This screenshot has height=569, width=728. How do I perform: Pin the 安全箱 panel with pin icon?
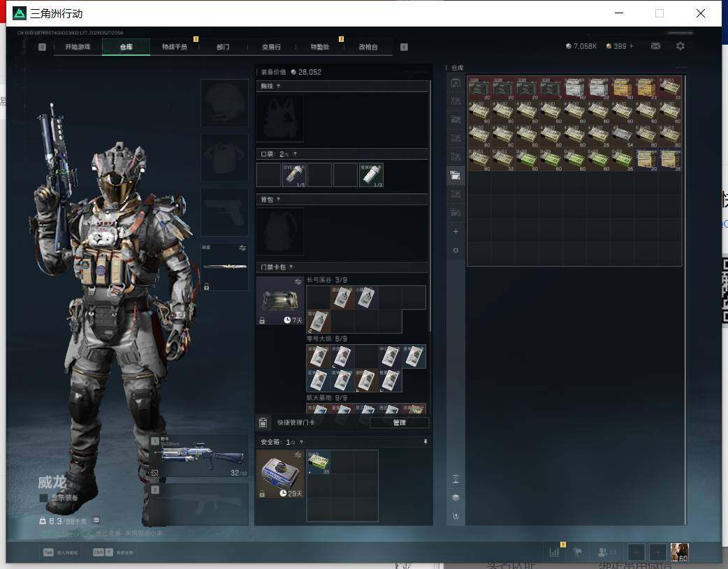(x=425, y=442)
